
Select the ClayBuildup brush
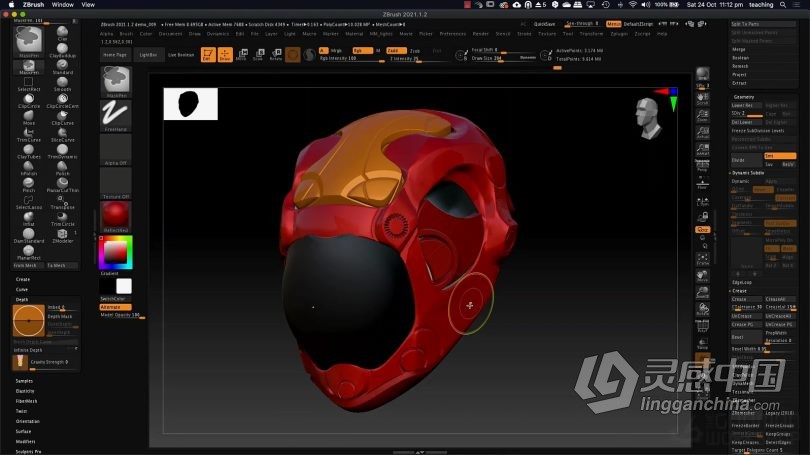tap(63, 50)
